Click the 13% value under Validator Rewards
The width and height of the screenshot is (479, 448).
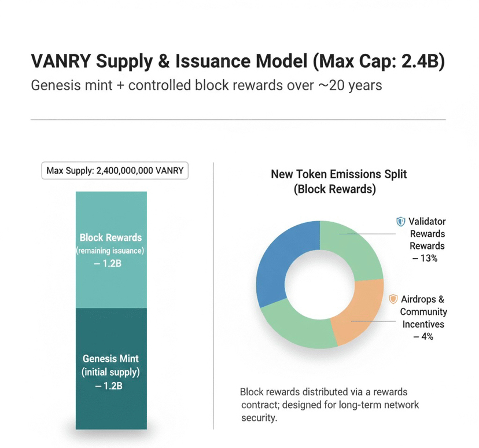[425, 258]
